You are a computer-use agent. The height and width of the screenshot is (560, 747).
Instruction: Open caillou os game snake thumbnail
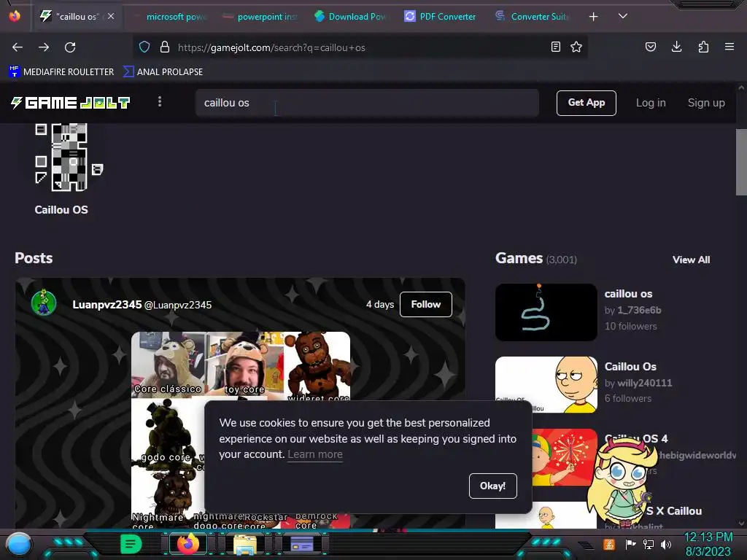pyautogui.click(x=546, y=312)
